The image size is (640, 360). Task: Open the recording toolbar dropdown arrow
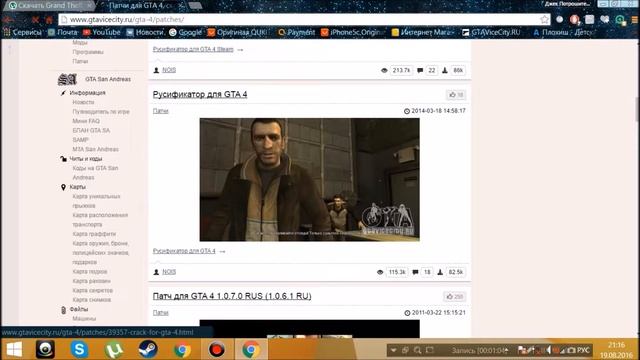click(x=393, y=350)
